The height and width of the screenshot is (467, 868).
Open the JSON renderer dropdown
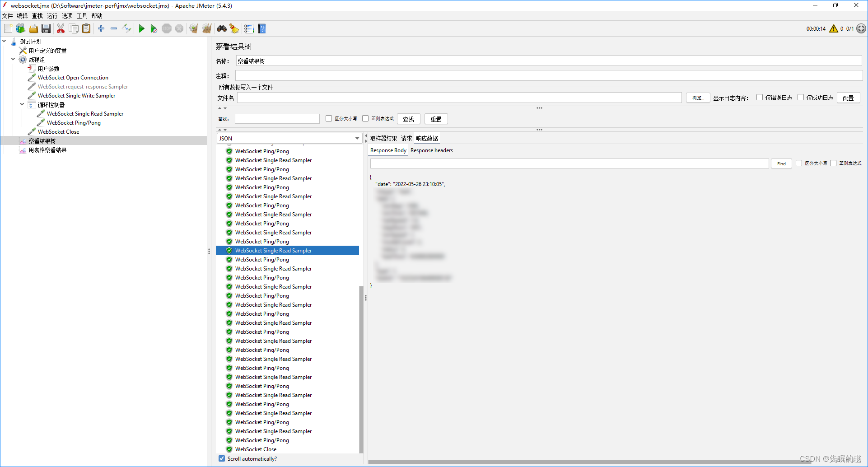(x=289, y=138)
